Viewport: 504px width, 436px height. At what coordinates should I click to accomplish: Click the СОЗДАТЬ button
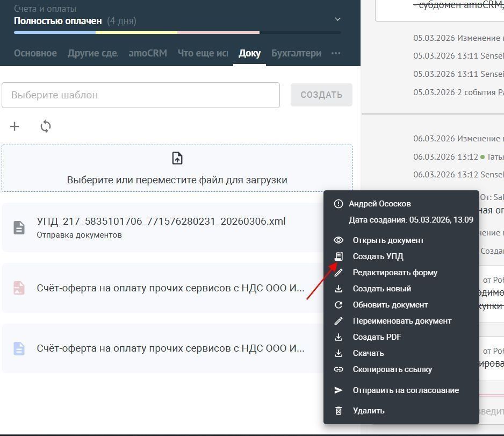pos(321,95)
